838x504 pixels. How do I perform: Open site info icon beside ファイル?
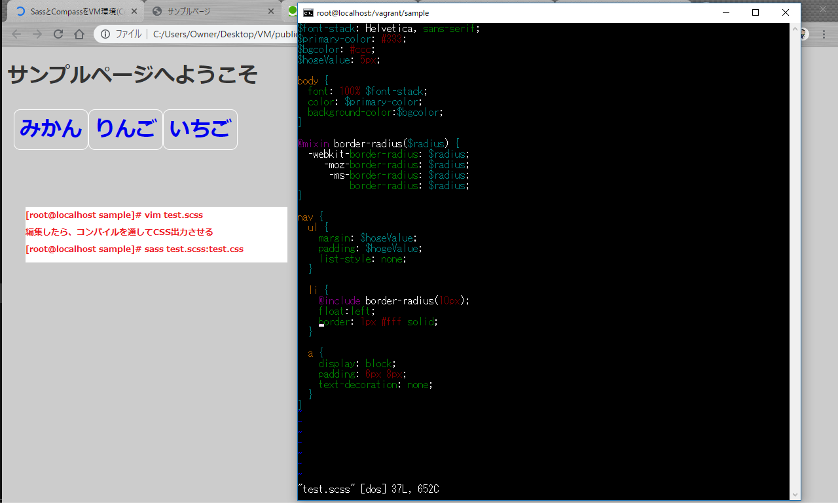click(105, 34)
